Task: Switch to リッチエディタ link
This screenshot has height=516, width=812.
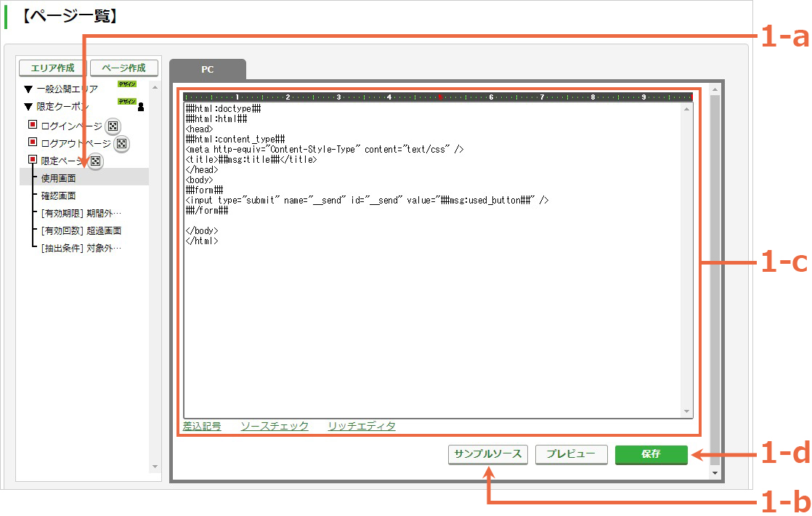Action: pyautogui.click(x=362, y=426)
